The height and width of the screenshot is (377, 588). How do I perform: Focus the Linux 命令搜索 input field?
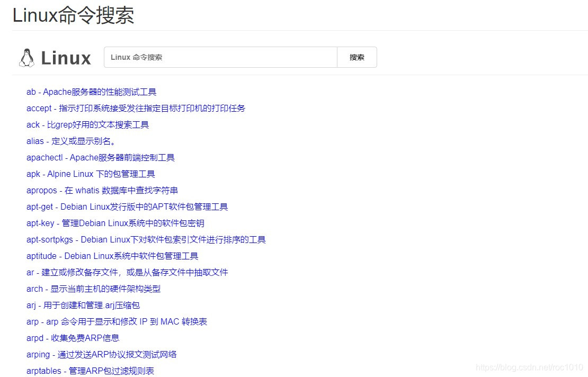click(x=220, y=57)
